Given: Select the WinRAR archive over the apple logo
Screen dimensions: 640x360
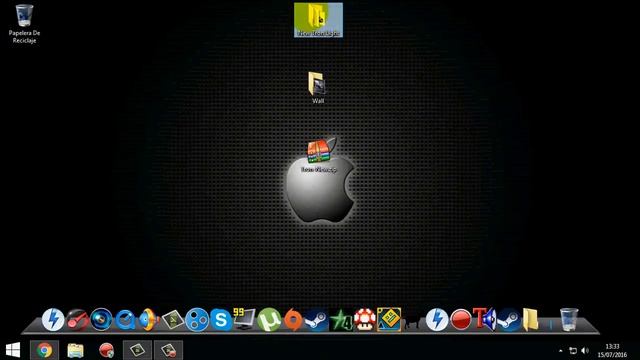Looking at the screenshot, I should pyautogui.click(x=319, y=156).
